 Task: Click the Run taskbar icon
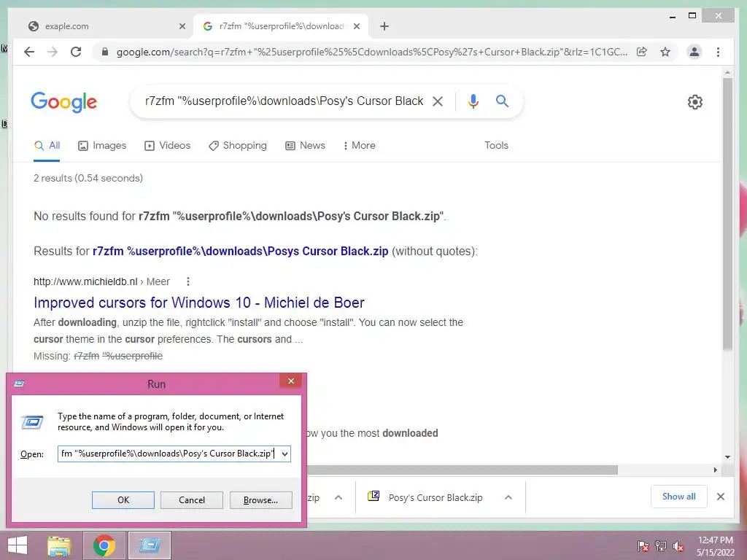[x=150, y=545]
